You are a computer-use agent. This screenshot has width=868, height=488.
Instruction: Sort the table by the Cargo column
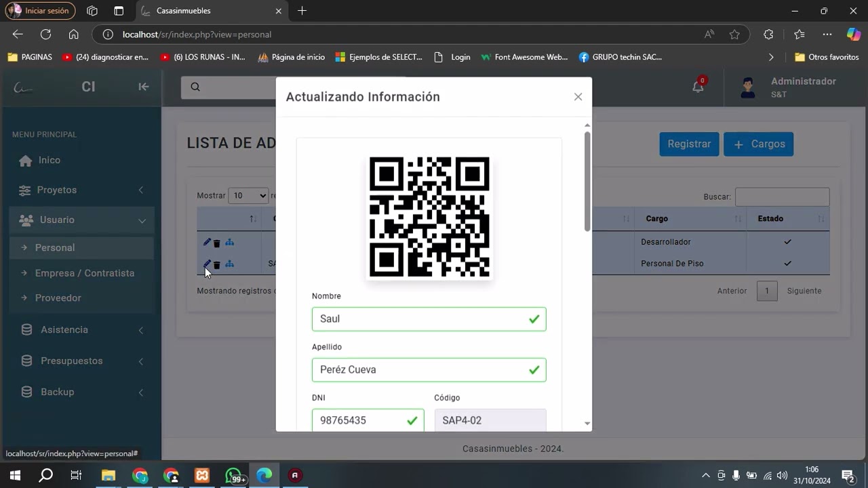[x=690, y=219]
